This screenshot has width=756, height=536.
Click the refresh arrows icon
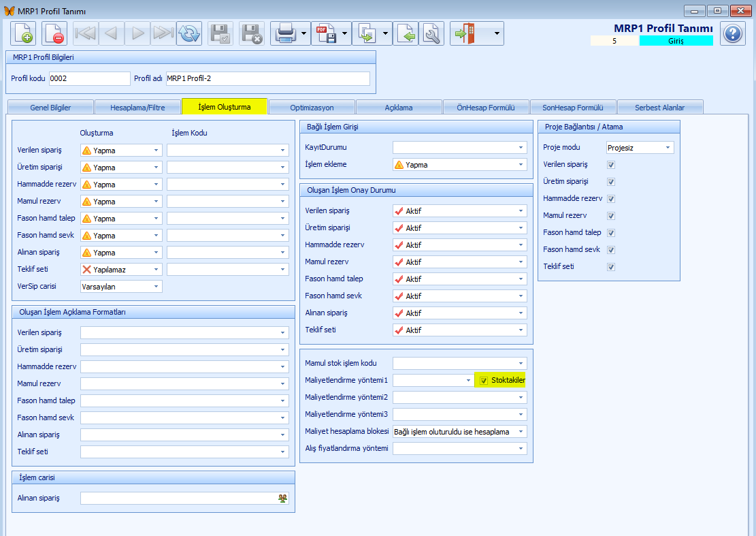pyautogui.click(x=189, y=33)
